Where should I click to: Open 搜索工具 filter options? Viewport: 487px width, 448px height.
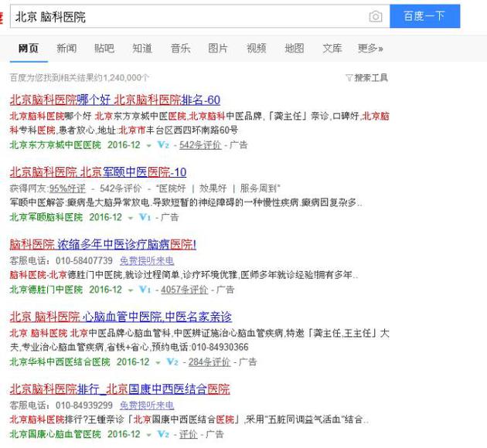371,77
